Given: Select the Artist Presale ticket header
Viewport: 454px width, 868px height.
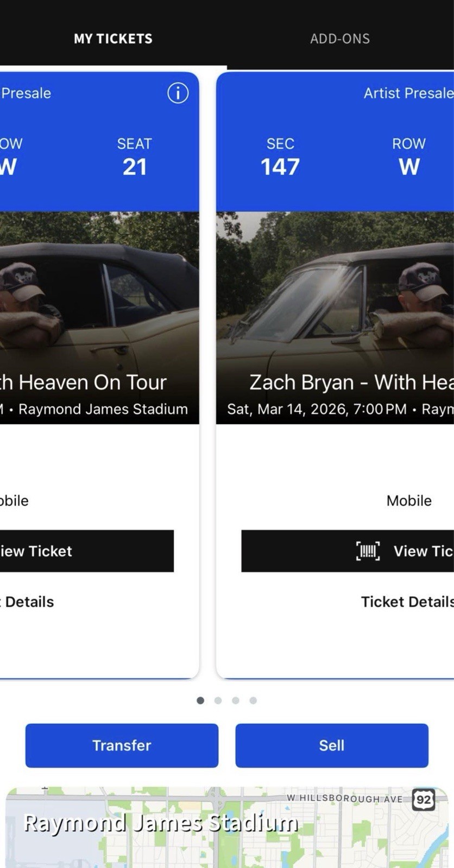Looking at the screenshot, I should point(408,93).
